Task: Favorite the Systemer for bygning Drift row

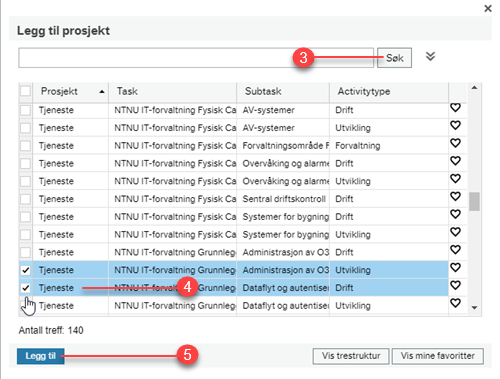Action: point(455,214)
